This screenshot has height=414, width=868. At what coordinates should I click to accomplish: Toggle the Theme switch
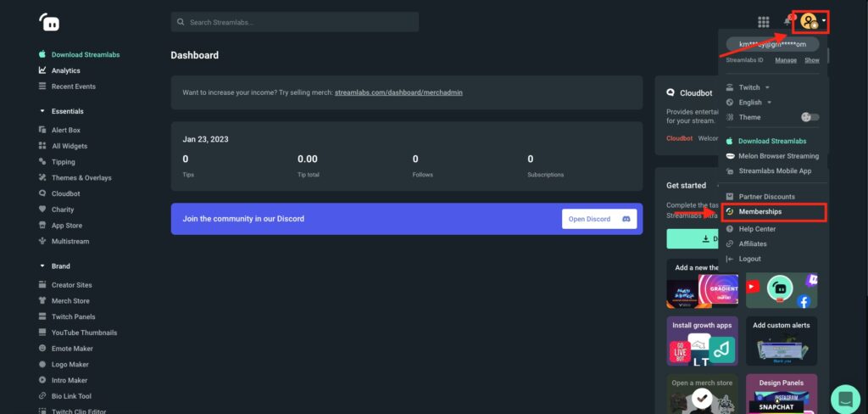pyautogui.click(x=810, y=117)
